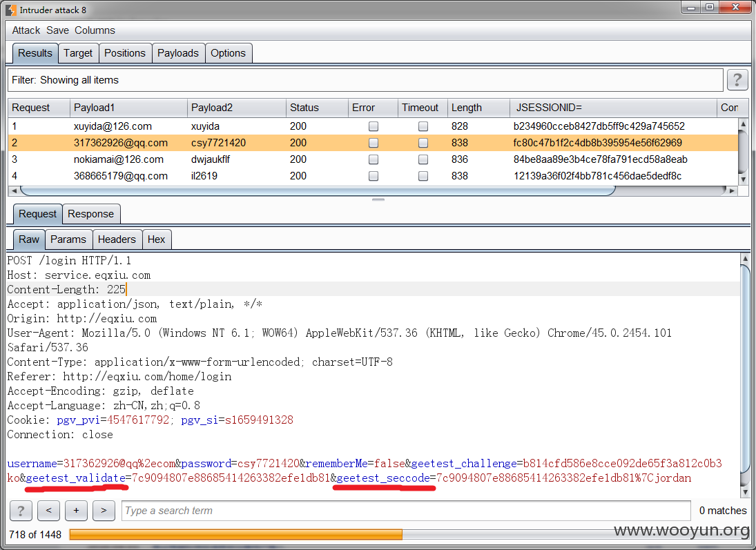
Task: Click the 0 matches counter label
Action: point(723,511)
